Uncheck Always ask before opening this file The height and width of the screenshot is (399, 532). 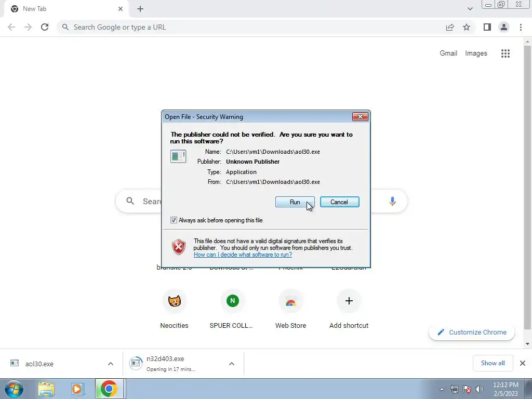tap(174, 220)
